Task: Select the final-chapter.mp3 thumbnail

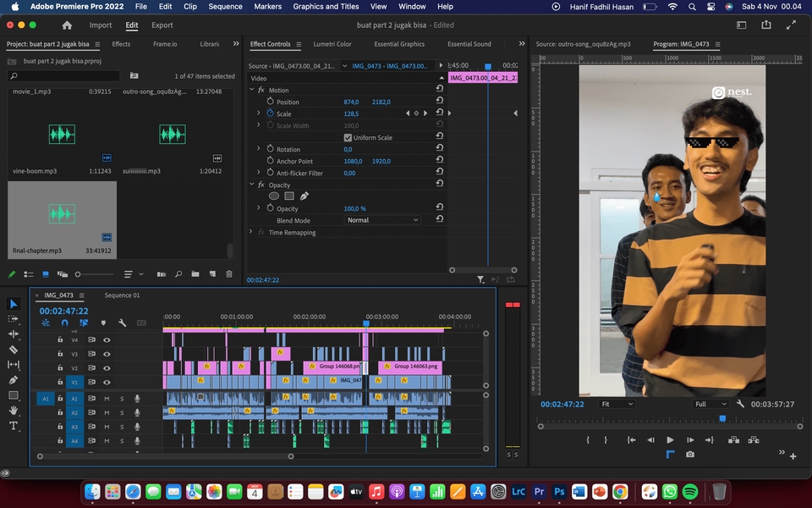Action: click(x=62, y=214)
